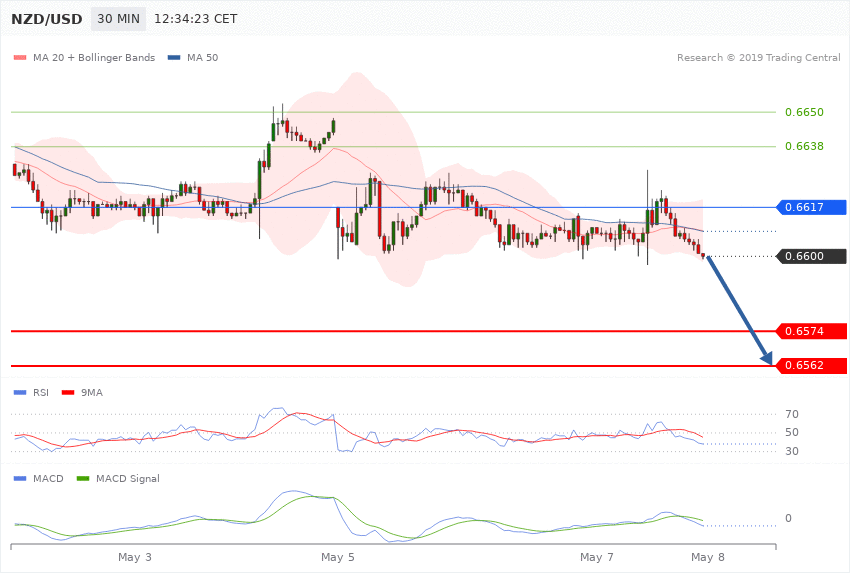Click the MA 20 + Bollinger Bands label
Image resolution: width=850 pixels, height=576 pixels.
[x=94, y=57]
